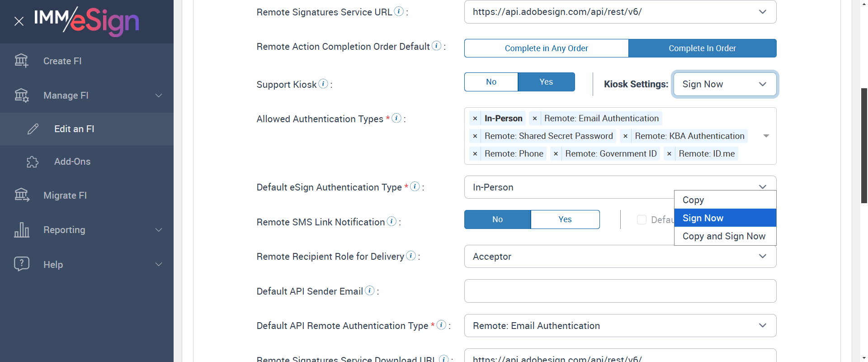This screenshot has height=362, width=868.
Task: Choose Copy and Sign Now option
Action: pyautogui.click(x=724, y=236)
